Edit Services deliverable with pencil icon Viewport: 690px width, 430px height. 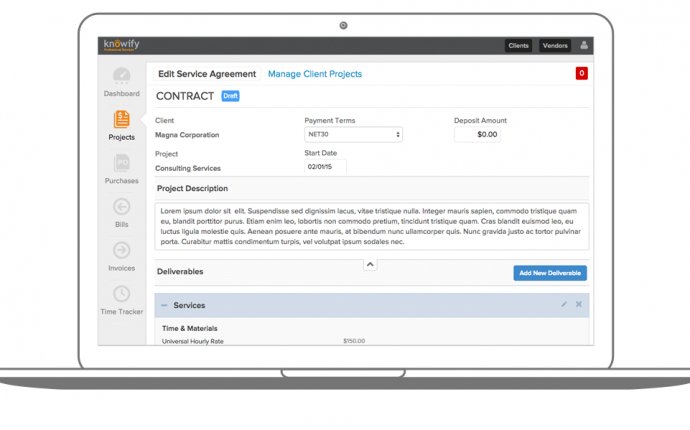[564, 304]
